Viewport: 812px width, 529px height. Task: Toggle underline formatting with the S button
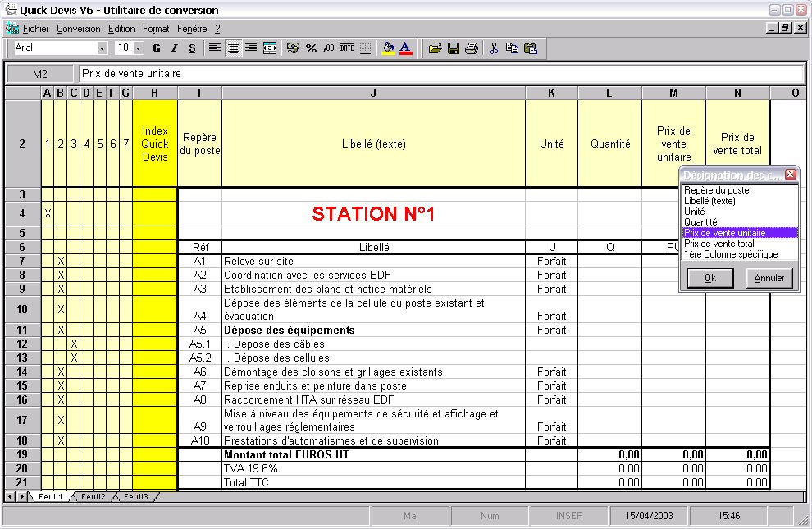(192, 48)
